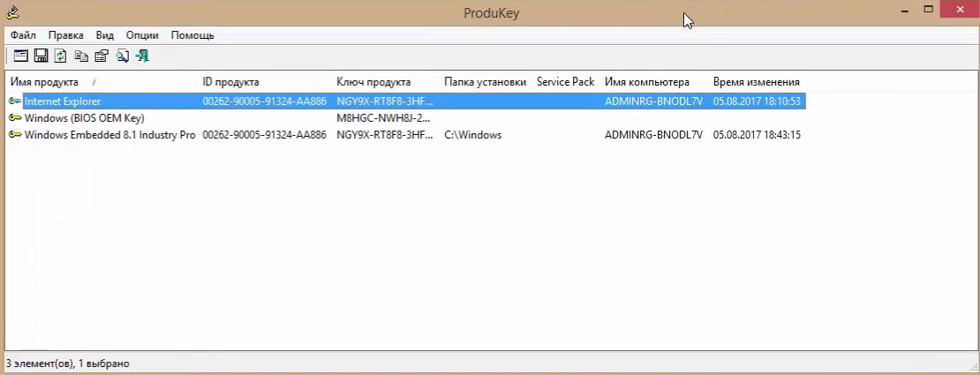980x375 pixels.
Task: Open the Опции menu
Action: 142,35
